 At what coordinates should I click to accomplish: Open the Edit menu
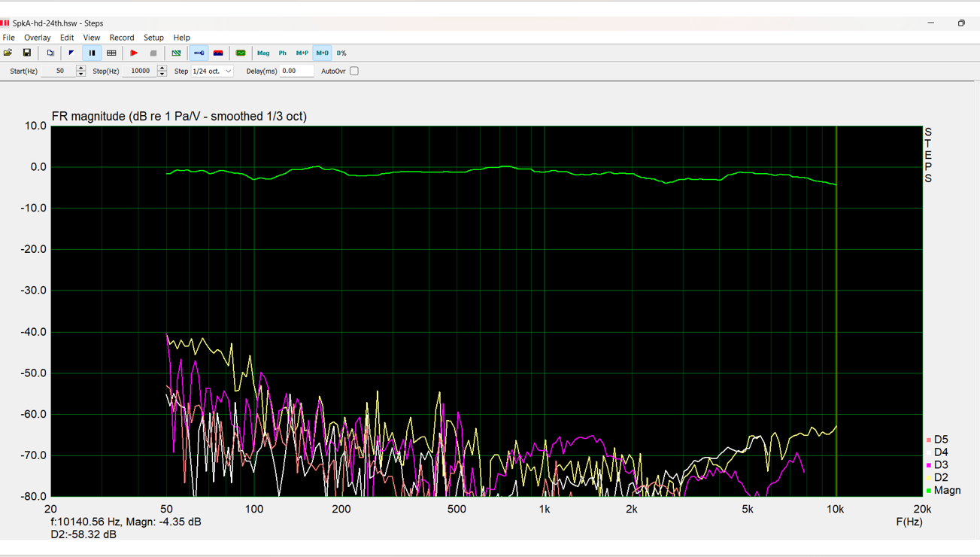point(67,38)
